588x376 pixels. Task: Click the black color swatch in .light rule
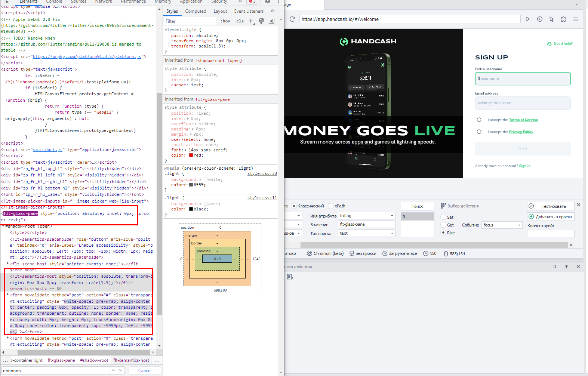coord(191,209)
